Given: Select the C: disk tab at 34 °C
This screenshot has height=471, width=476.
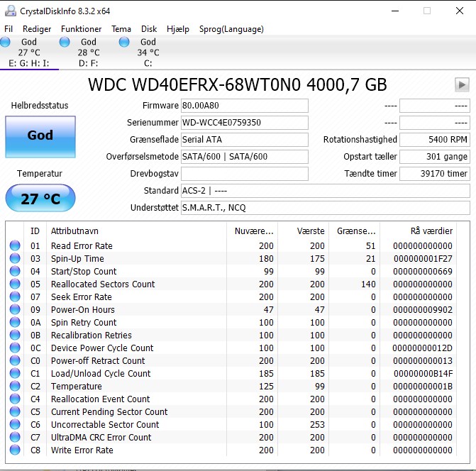Looking at the screenshot, I should click(148, 52).
